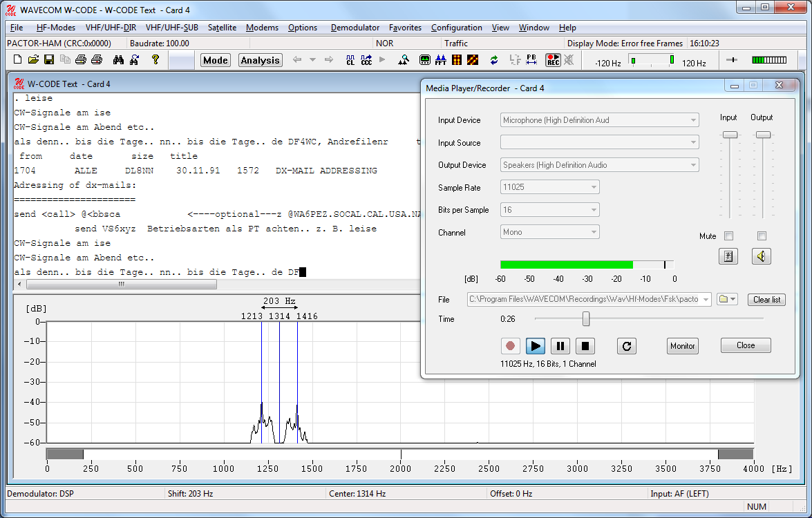Open the Satellite menu
812x518 pixels.
(x=222, y=28)
